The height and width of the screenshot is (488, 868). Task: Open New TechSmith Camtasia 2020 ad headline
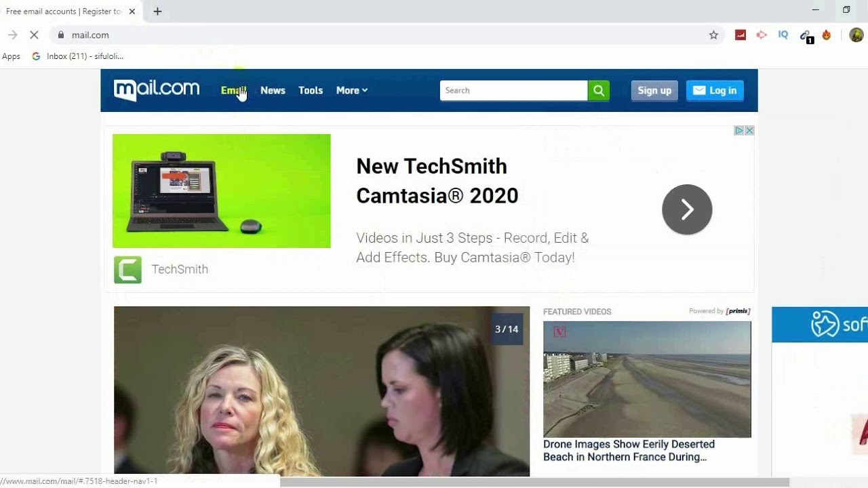[x=437, y=181]
